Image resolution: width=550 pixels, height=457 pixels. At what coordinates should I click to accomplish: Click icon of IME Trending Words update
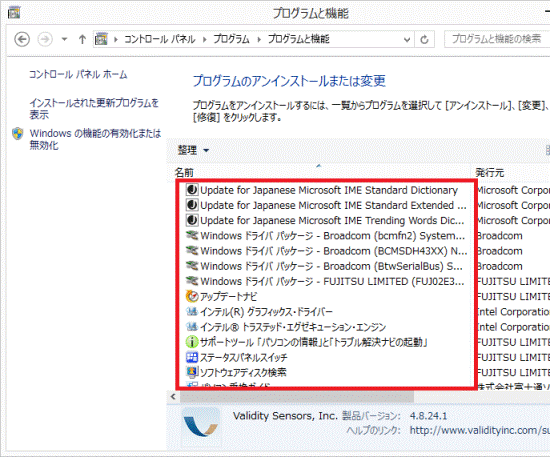coord(192,221)
